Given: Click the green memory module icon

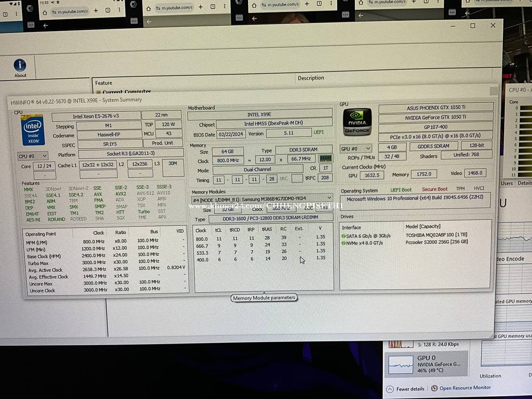Looking at the screenshot, I should [325, 159].
